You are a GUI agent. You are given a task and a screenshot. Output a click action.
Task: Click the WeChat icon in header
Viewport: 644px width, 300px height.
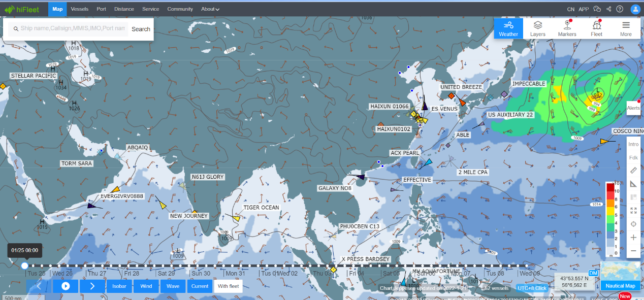point(597,9)
